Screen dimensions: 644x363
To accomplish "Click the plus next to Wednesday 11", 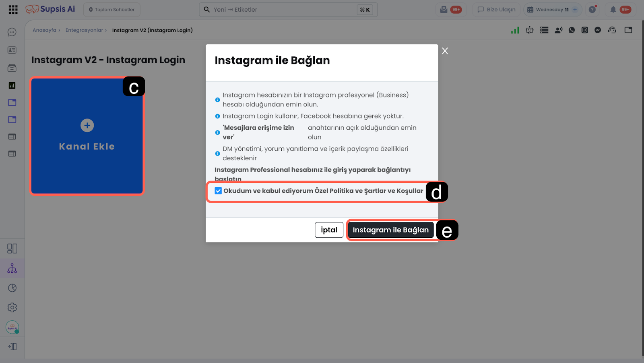I will (x=575, y=10).
